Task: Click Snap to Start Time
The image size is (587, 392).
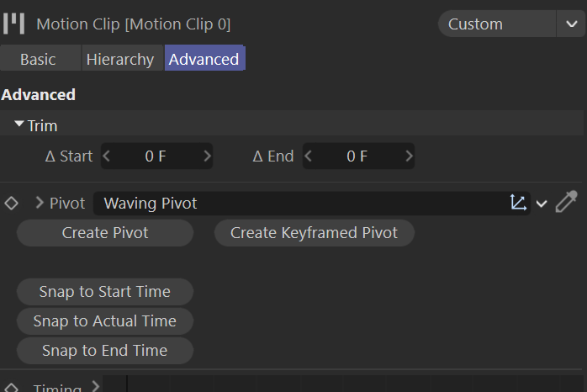Action: (104, 292)
